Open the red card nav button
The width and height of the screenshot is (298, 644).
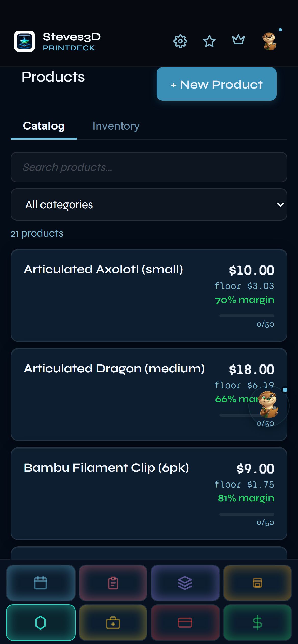(x=185, y=623)
